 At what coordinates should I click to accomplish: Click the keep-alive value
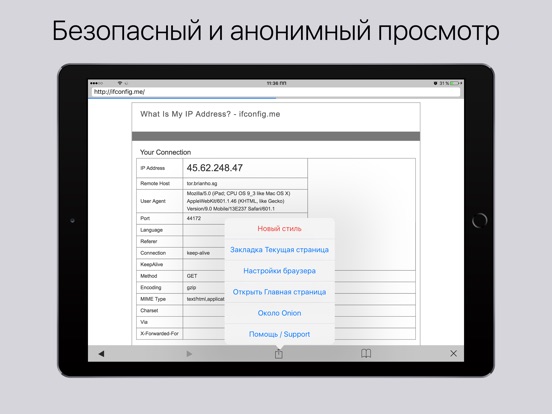(198, 253)
